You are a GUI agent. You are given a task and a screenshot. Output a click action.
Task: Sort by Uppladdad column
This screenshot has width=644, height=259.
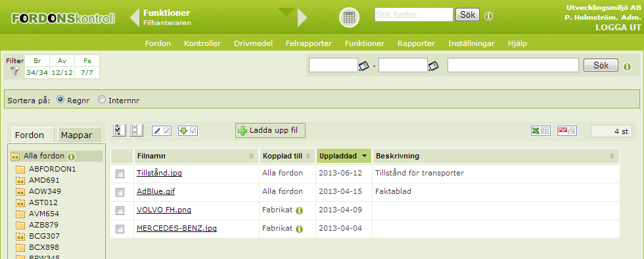pyautogui.click(x=343, y=156)
